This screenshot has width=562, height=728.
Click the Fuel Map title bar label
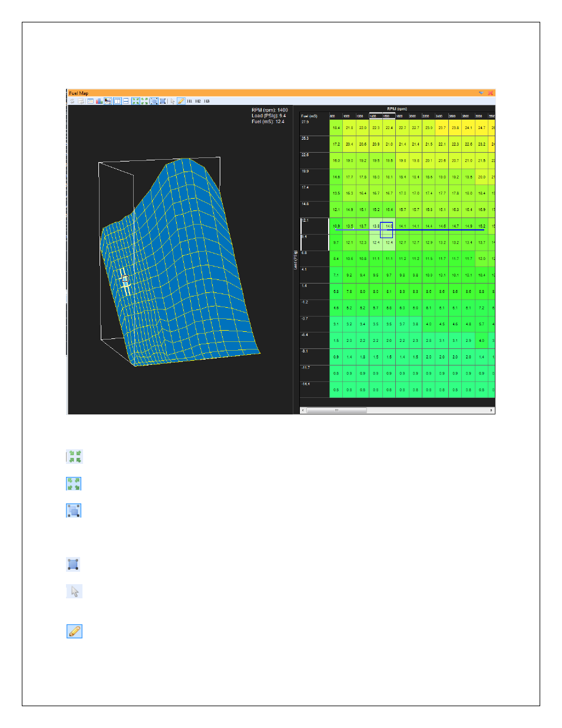click(78, 93)
